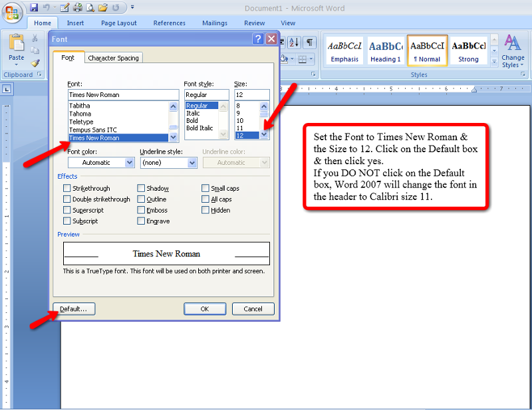Open Underline style dropdown

(192, 162)
